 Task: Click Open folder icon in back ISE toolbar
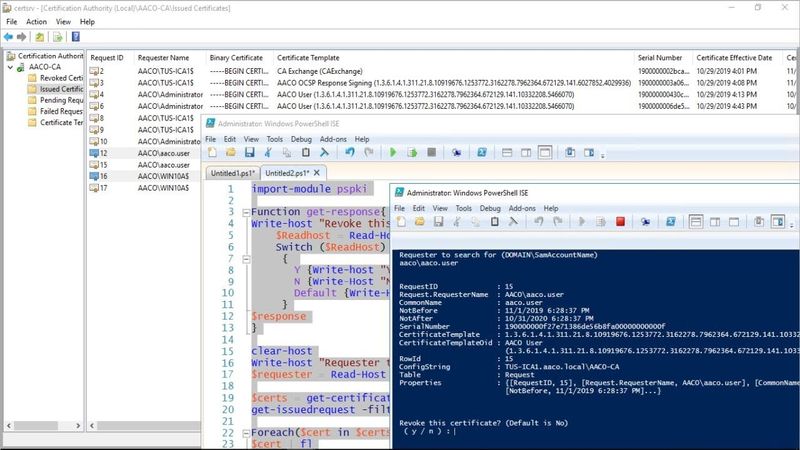pyautogui.click(x=231, y=153)
